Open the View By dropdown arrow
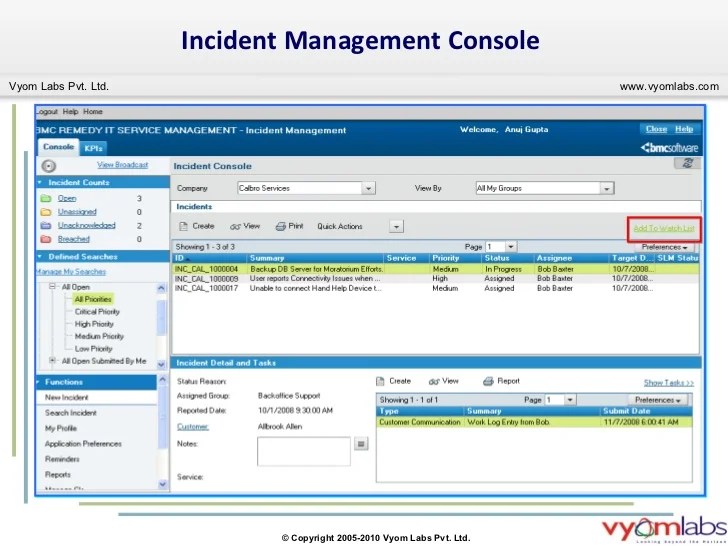This screenshot has height=546, width=728. pos(606,188)
